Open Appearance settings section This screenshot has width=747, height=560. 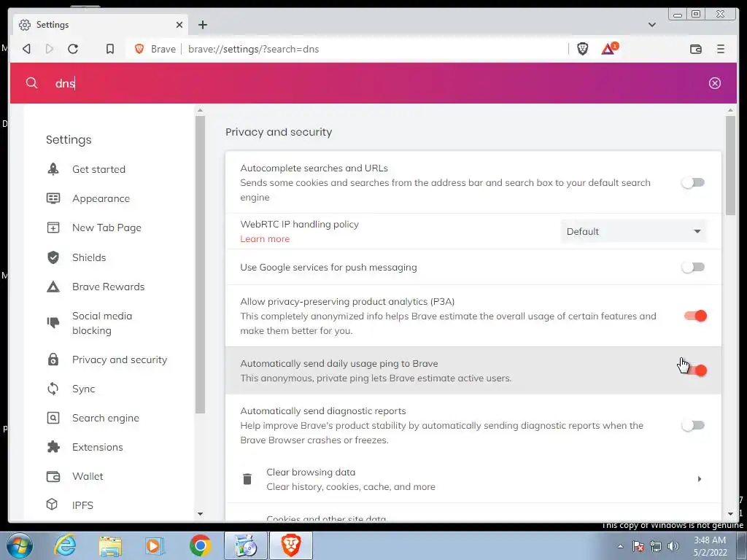(x=101, y=198)
